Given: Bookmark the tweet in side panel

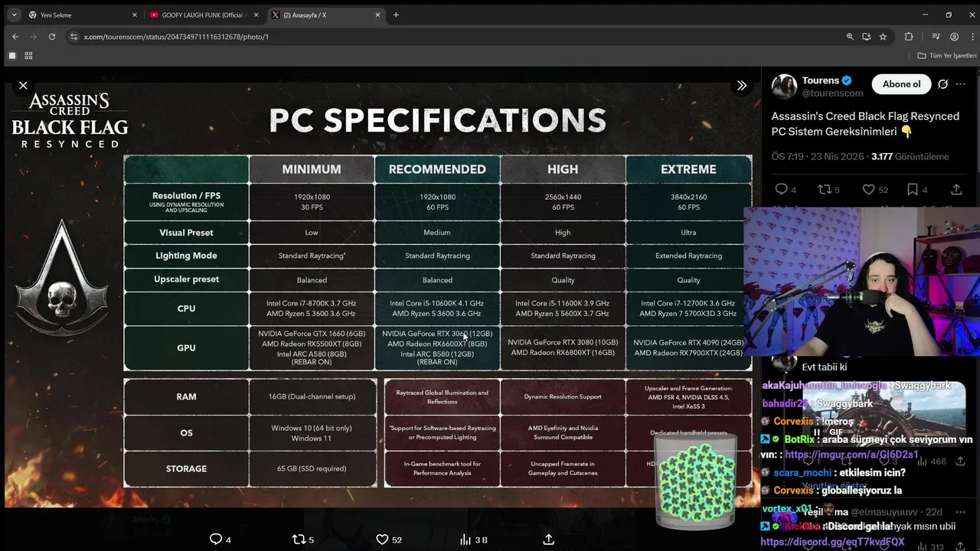Looking at the screenshot, I should click(x=913, y=189).
